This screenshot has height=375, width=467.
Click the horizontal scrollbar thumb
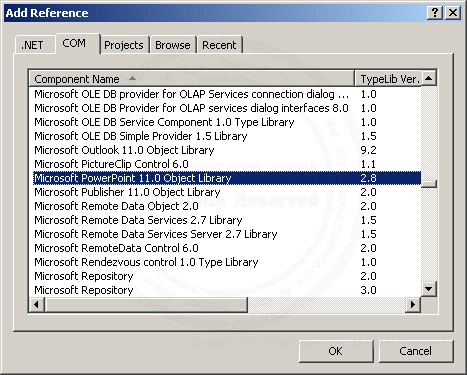(146, 304)
